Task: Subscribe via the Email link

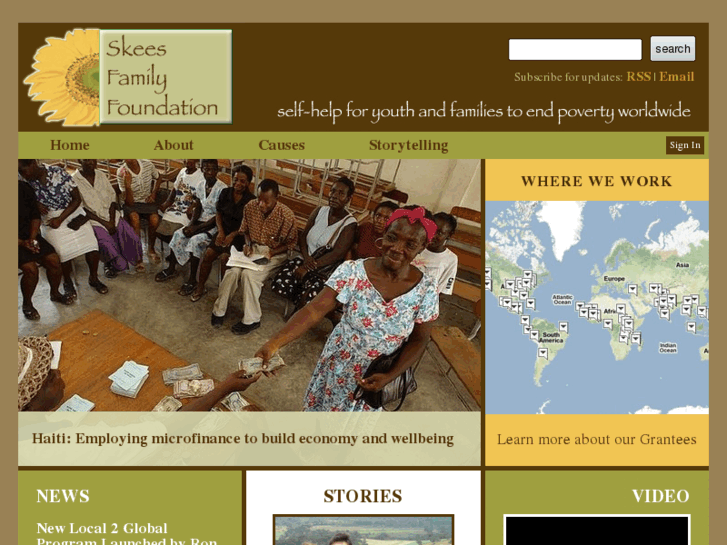Action: pos(676,77)
